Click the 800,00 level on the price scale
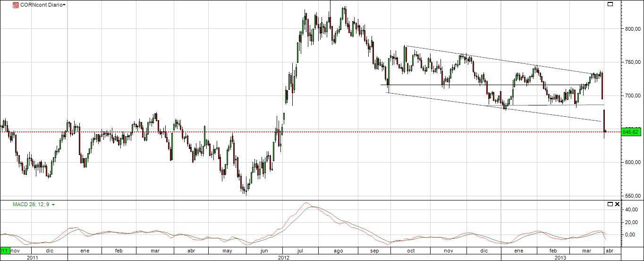This screenshot has height=261, width=644. pos(632,29)
